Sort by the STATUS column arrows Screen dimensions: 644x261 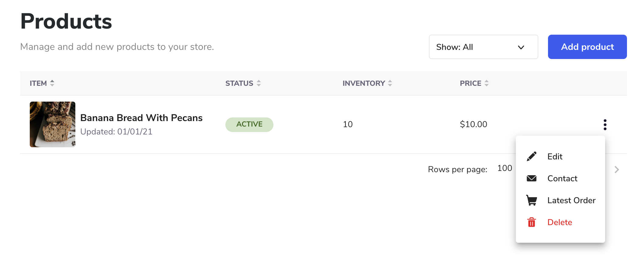(259, 83)
